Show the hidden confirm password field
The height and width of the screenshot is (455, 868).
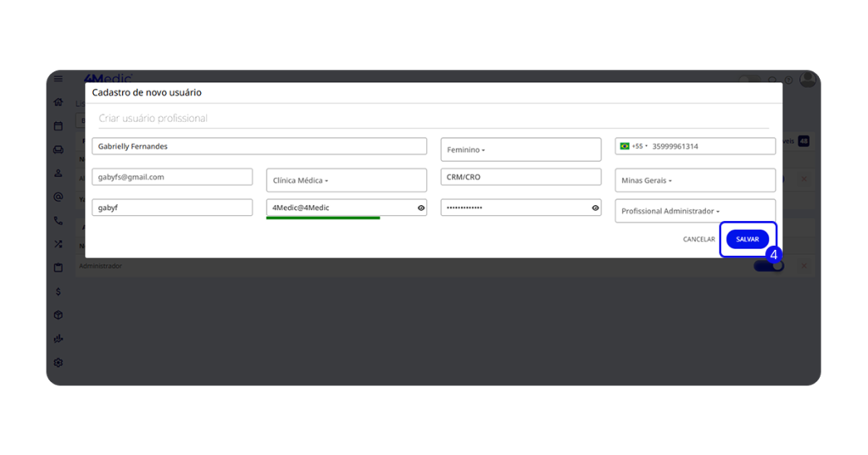(595, 208)
